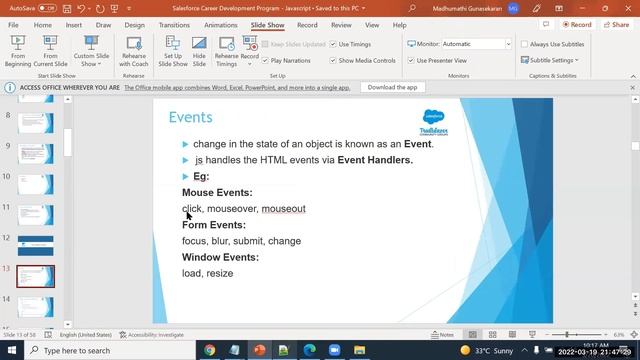Enable Always Use Subtitles checkbox
640x360 pixels.
(x=524, y=44)
